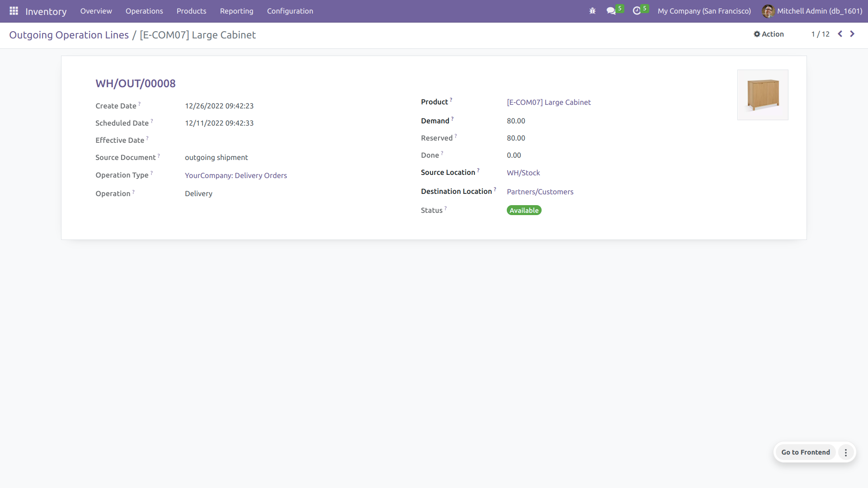Viewport: 868px width, 488px height.
Task: Click the debug bug icon
Action: [592, 11]
